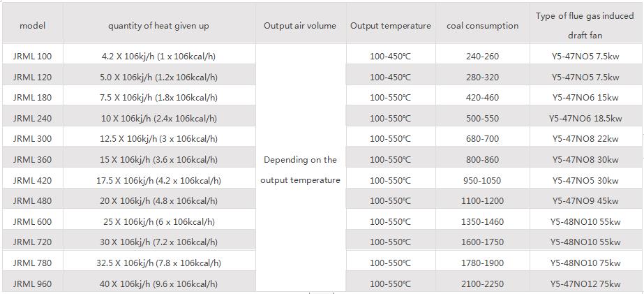
Task: Click the 'model' column header
Action: click(32, 26)
